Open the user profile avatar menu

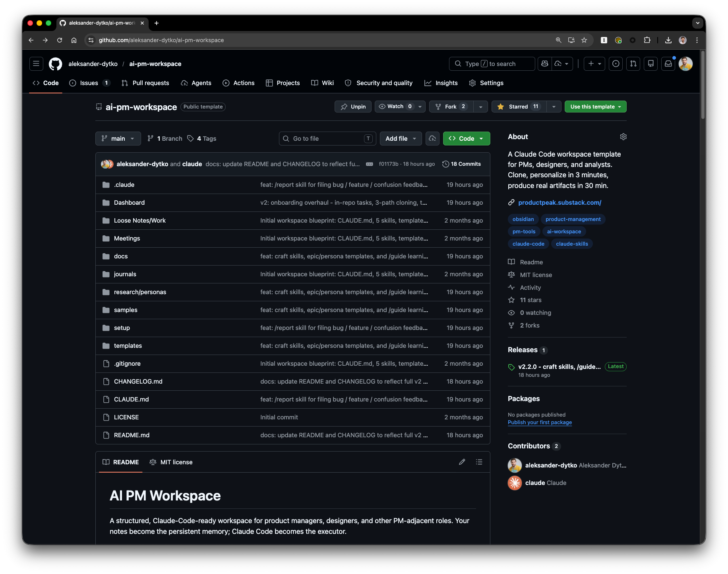coord(685,64)
